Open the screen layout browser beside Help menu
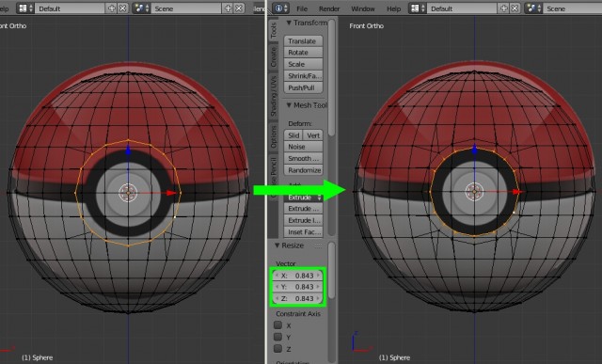 (x=418, y=8)
